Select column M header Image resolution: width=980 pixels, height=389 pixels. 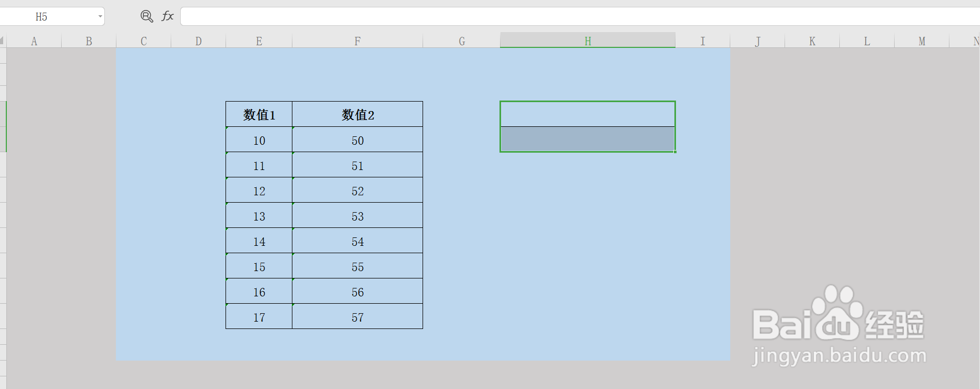point(922,41)
